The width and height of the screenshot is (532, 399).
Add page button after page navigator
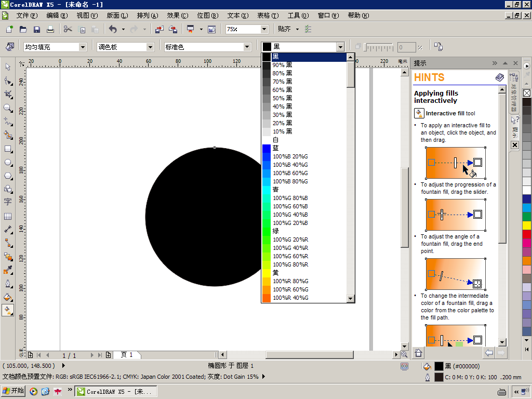[108, 355]
